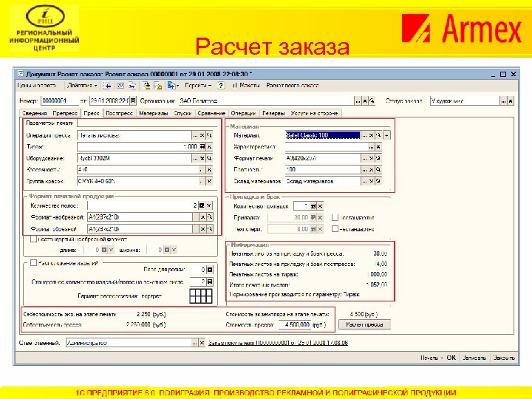Open the calendar picker next to date field
Viewport: 532px width, 399px height.
pos(133,100)
